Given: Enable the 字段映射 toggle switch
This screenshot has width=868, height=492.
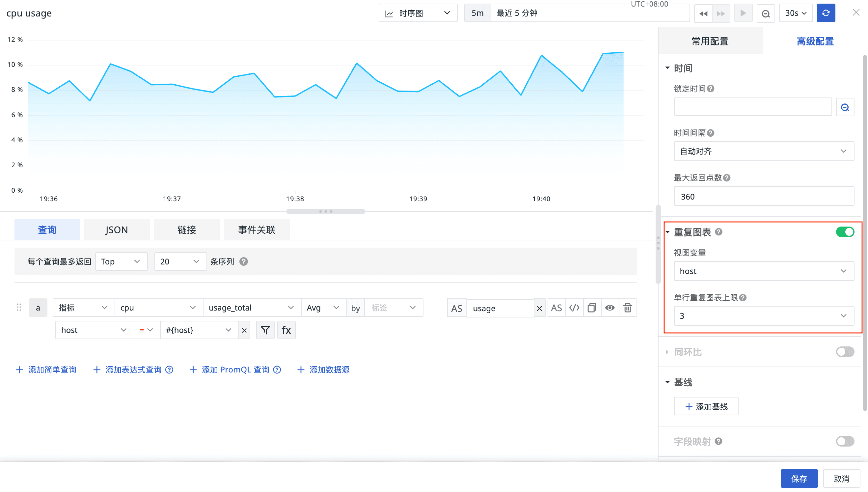Looking at the screenshot, I should [x=845, y=441].
